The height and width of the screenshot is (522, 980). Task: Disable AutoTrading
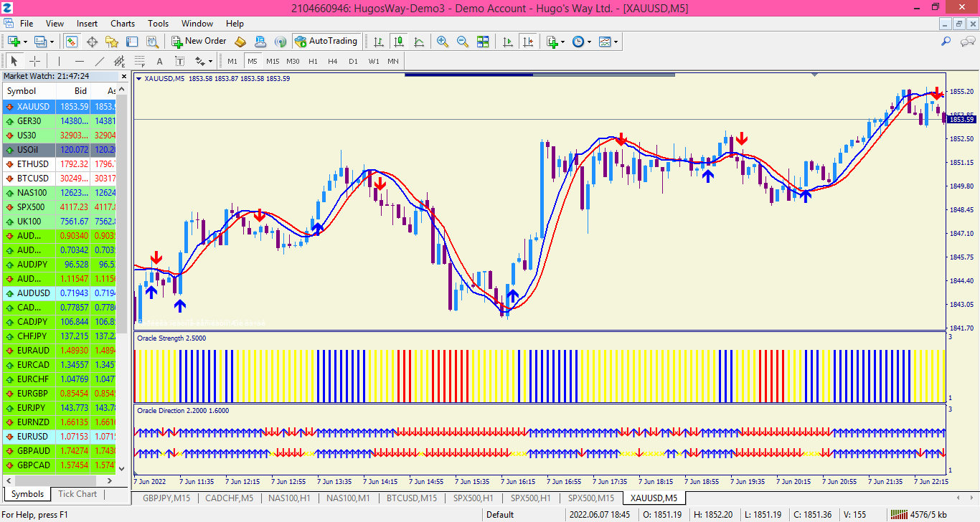(x=326, y=41)
